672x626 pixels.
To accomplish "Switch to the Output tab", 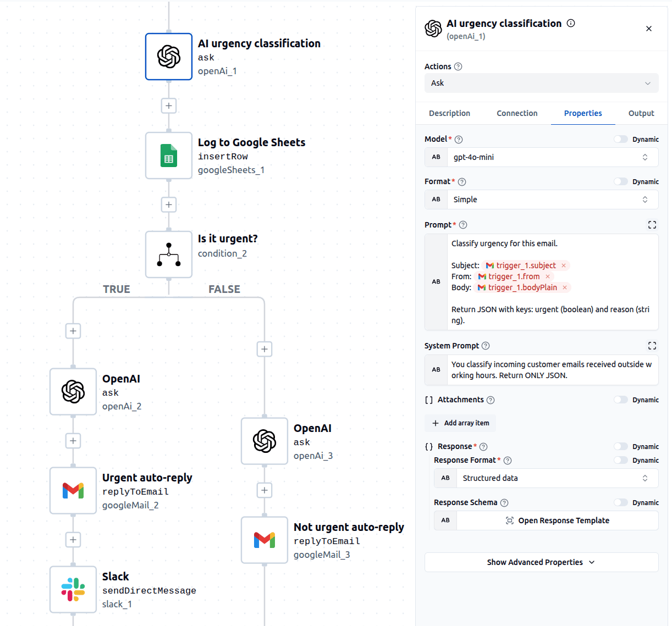I will (x=641, y=113).
